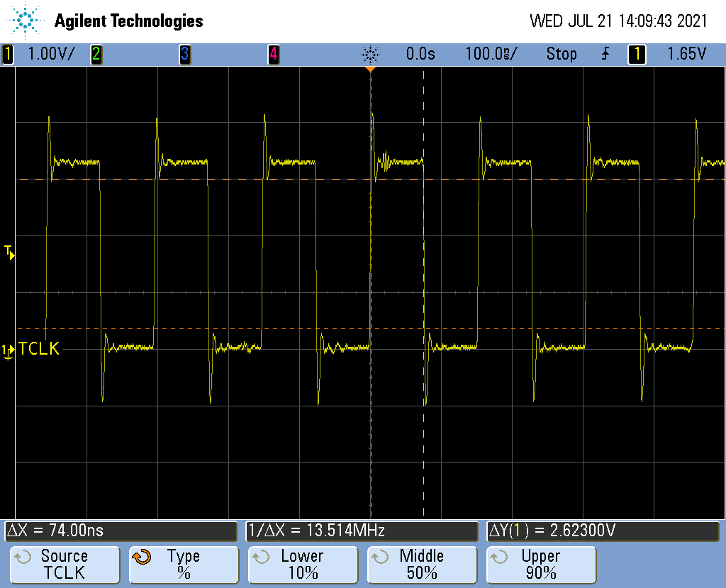Select the pink channel 4 indicator
Image resolution: width=726 pixels, height=588 pixels.
(273, 54)
